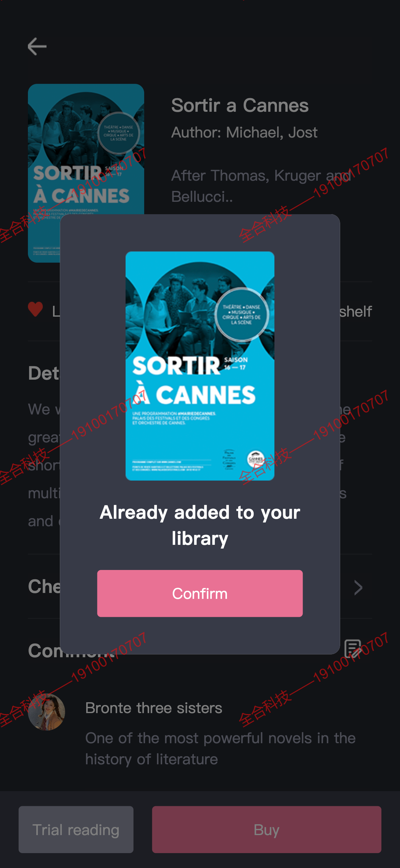This screenshot has width=400, height=868.
Task: Open the 'most powerful novels' comment text
Action: click(x=220, y=748)
